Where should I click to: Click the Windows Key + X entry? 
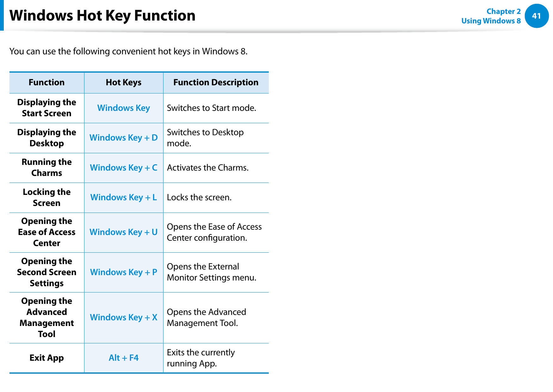pyautogui.click(x=123, y=317)
